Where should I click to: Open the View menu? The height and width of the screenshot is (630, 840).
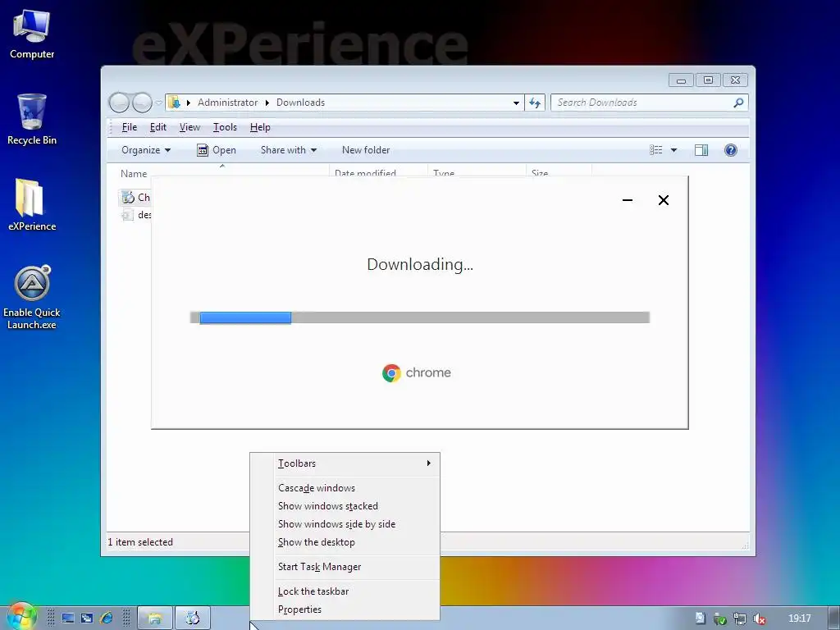(x=189, y=127)
